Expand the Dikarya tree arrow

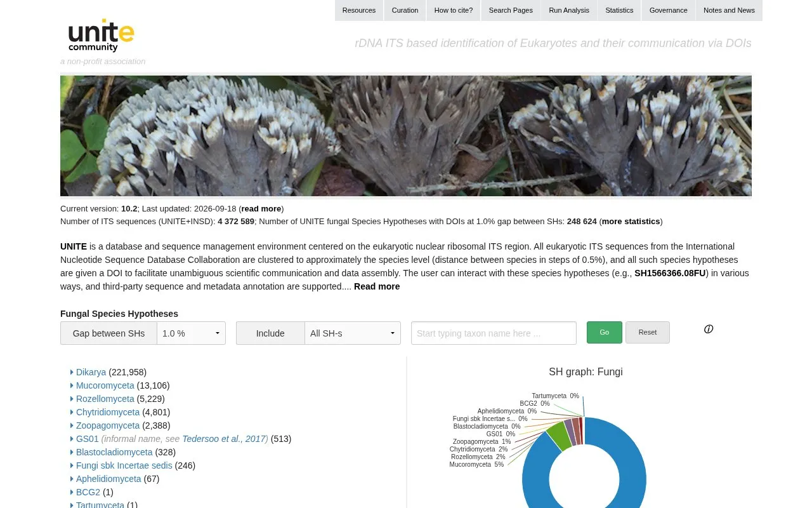pos(72,372)
